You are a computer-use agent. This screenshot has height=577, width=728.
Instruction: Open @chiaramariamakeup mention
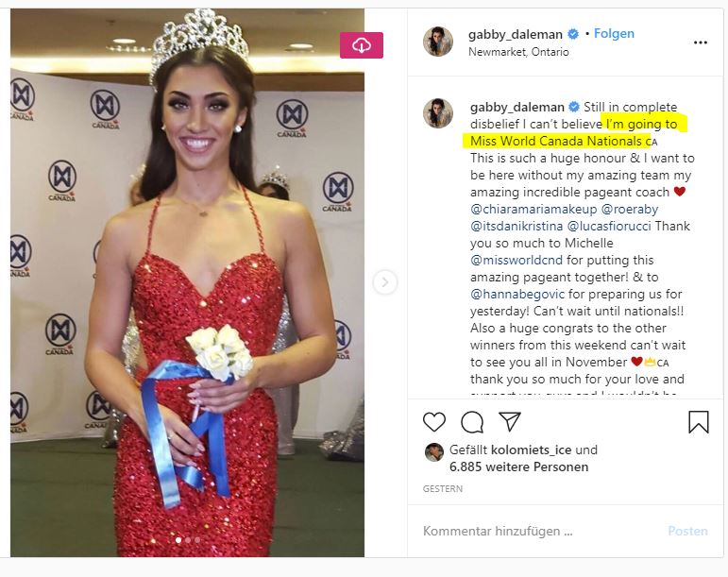(533, 209)
